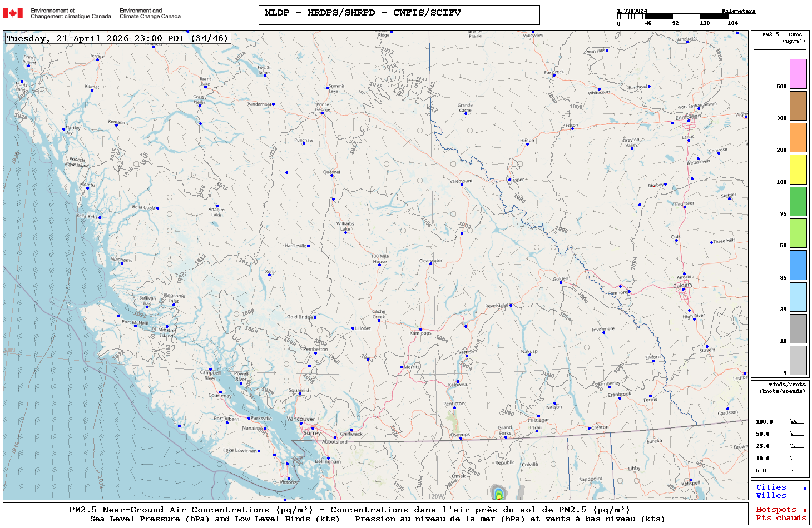This screenshot has width=812, height=528.
Task: Click the Vancouver city label on map
Action: click(300, 419)
